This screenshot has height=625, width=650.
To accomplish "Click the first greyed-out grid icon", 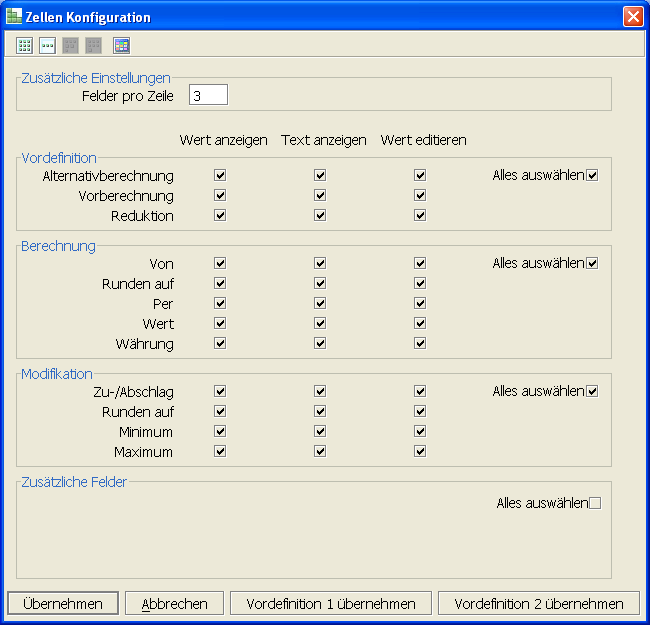I will pos(71,45).
